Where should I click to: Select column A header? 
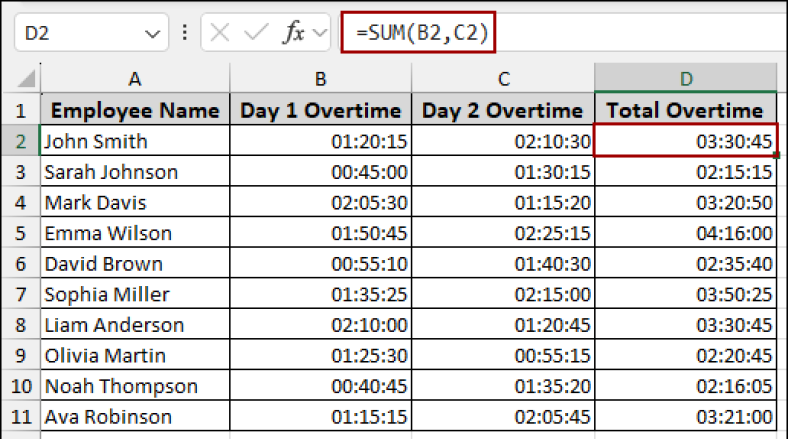[x=135, y=79]
